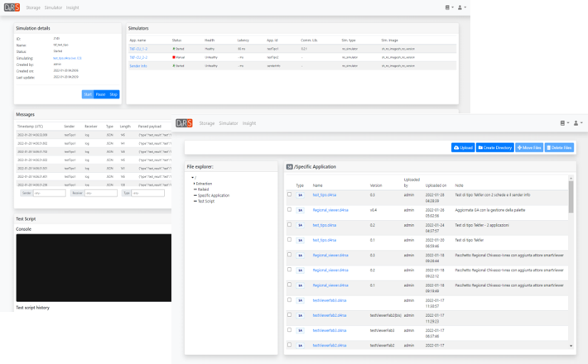Click the Upload button with the cloud icon

462,147
